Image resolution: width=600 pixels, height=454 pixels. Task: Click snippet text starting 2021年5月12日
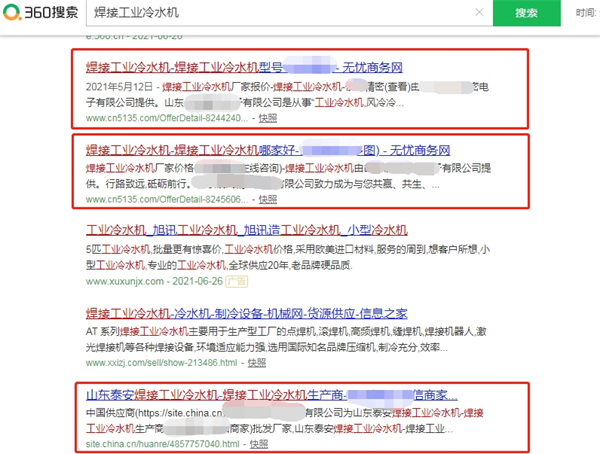coord(287,95)
